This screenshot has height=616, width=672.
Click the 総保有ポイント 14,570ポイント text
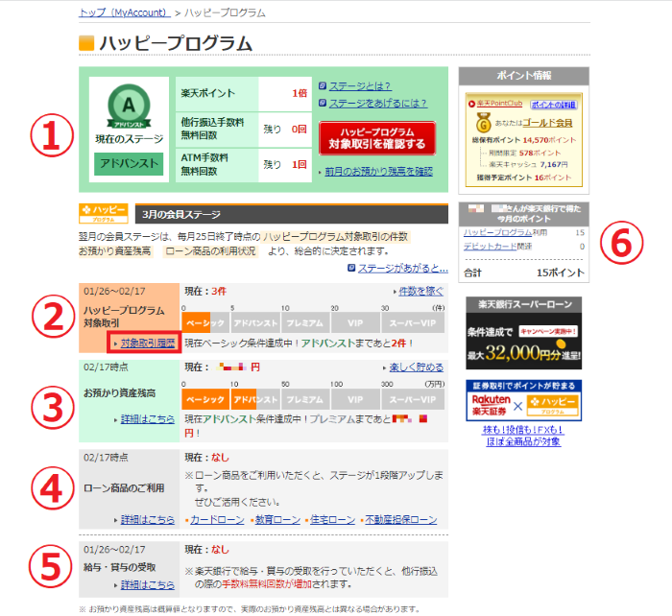pos(524,140)
